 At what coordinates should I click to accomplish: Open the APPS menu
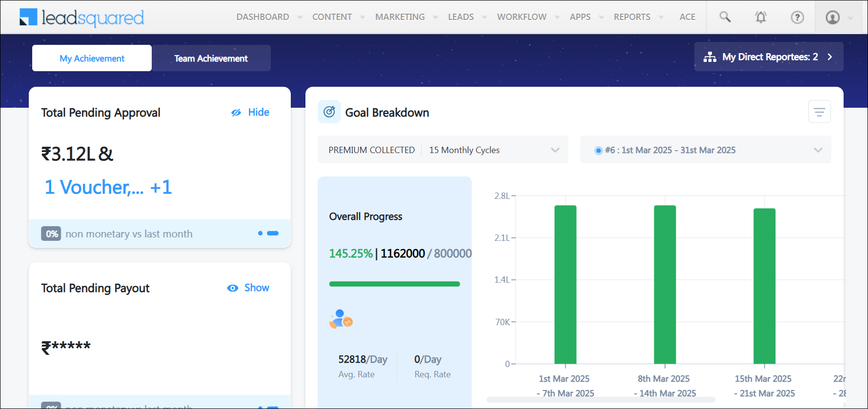580,17
